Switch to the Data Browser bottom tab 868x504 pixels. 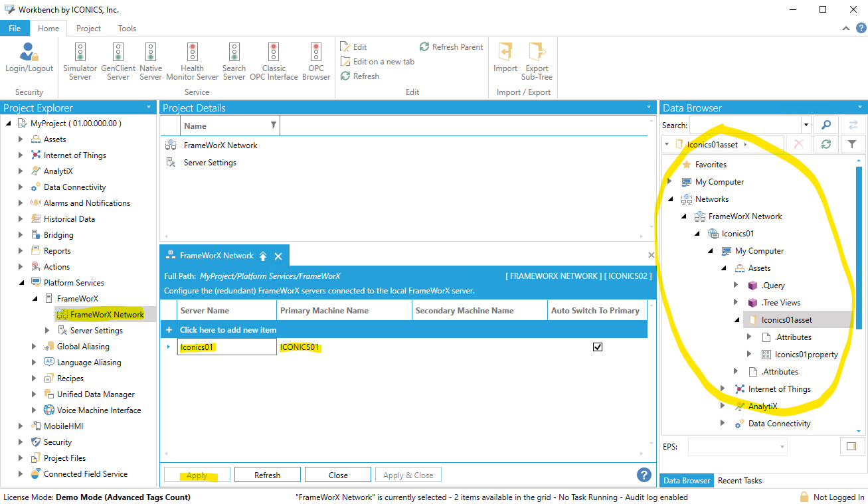[687, 480]
